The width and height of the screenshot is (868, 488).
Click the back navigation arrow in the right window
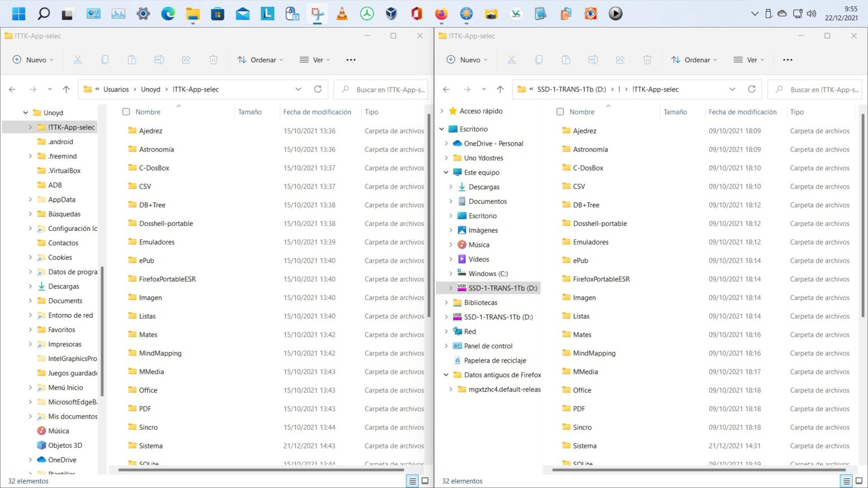[x=446, y=89]
